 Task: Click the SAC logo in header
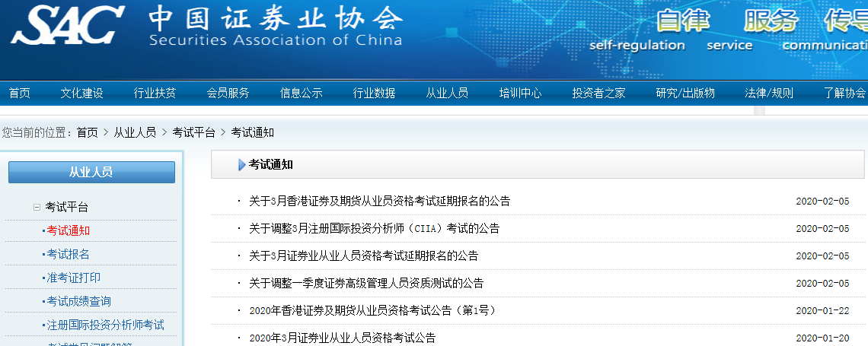68,25
